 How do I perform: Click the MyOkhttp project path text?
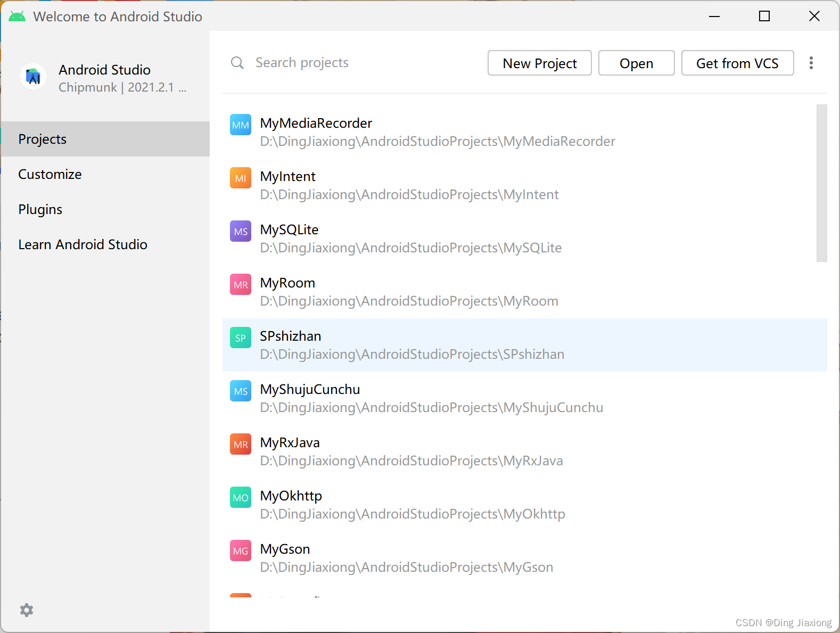(413, 514)
